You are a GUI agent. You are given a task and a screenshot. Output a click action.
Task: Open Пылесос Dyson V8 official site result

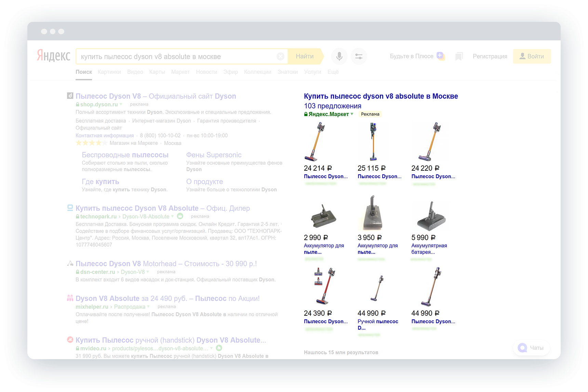point(156,96)
